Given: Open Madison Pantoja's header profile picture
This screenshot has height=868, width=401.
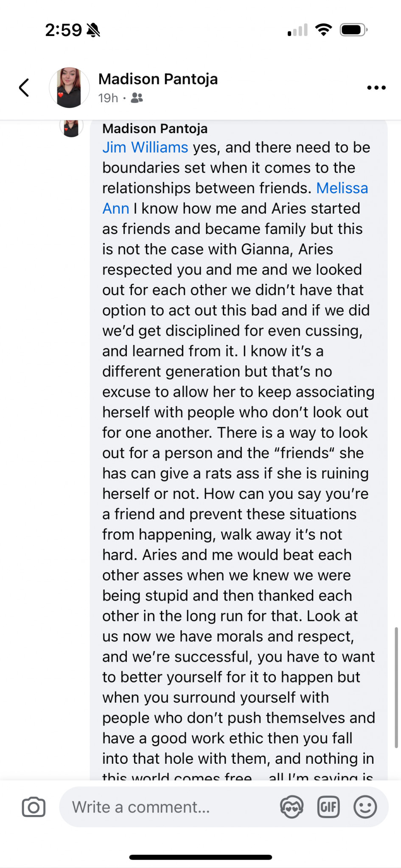Looking at the screenshot, I should point(69,88).
